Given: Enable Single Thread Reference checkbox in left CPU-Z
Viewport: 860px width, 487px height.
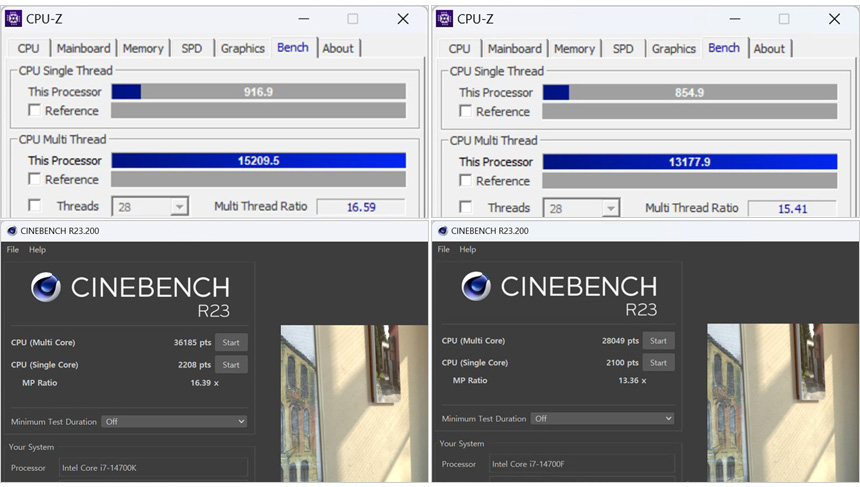Looking at the screenshot, I should point(35,110).
